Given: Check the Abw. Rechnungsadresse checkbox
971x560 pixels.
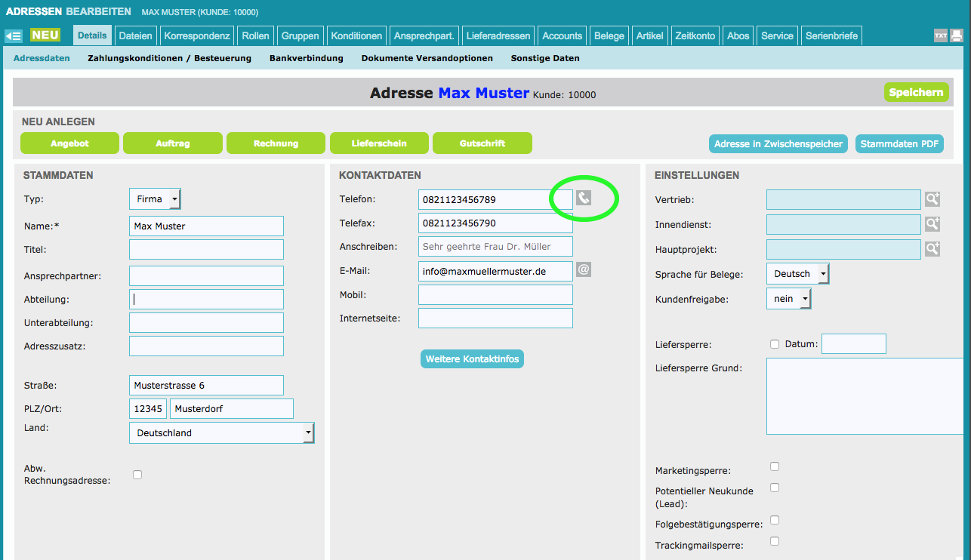Looking at the screenshot, I should click(x=137, y=475).
